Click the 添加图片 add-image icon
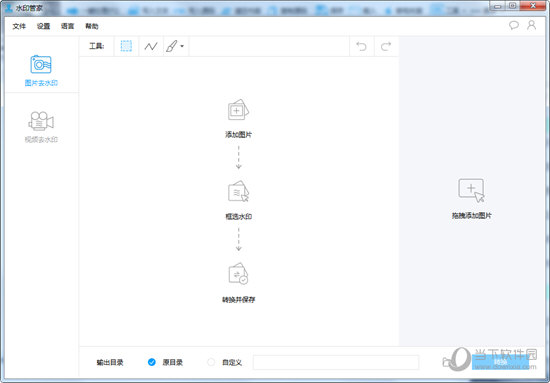 [238, 110]
